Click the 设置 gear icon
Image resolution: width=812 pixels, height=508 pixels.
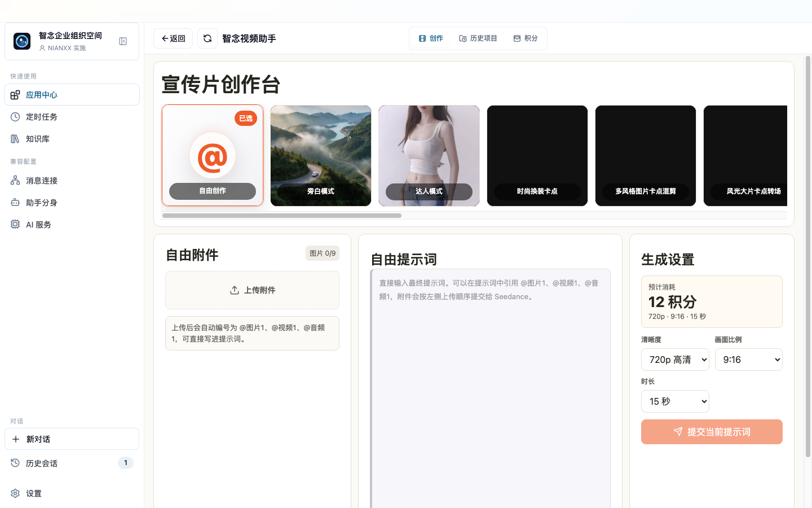[x=15, y=493]
